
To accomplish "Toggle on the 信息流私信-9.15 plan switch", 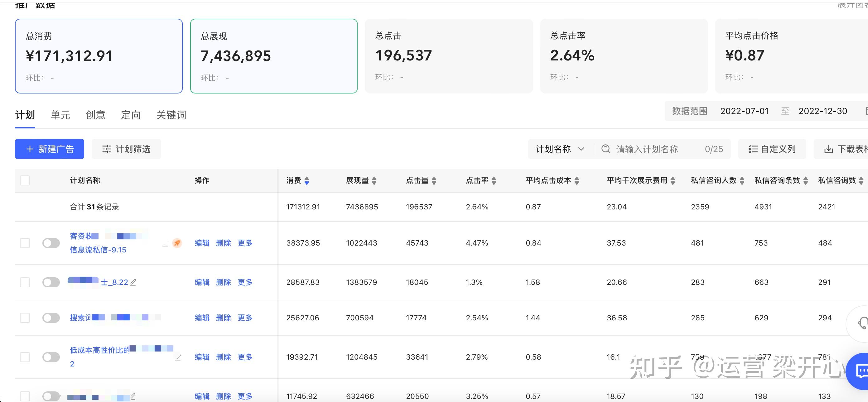I will 51,243.
